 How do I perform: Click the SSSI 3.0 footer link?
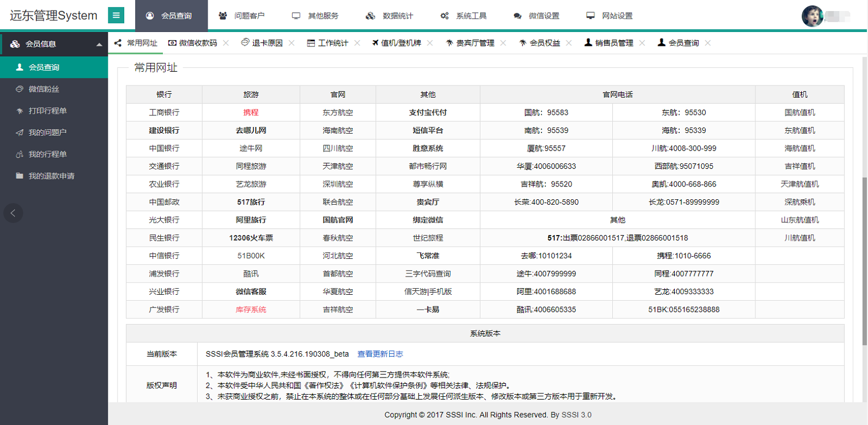coord(576,415)
